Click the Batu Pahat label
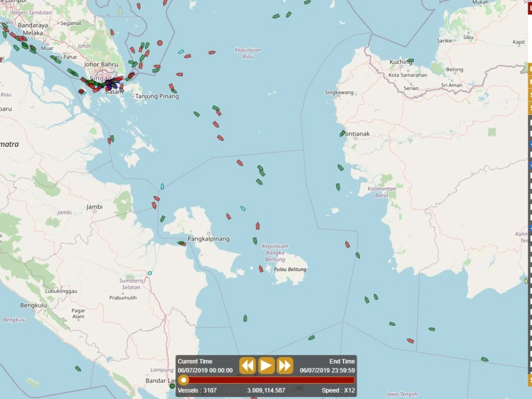 pos(64,57)
